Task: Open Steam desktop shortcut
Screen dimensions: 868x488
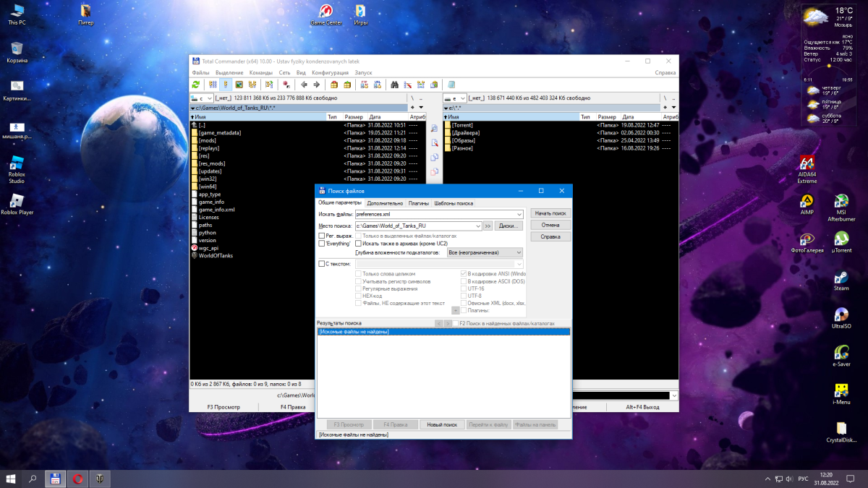Action: [x=841, y=278]
